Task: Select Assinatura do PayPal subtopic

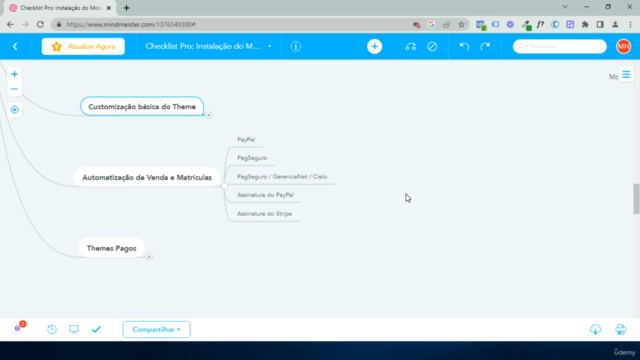Action: pyautogui.click(x=265, y=195)
